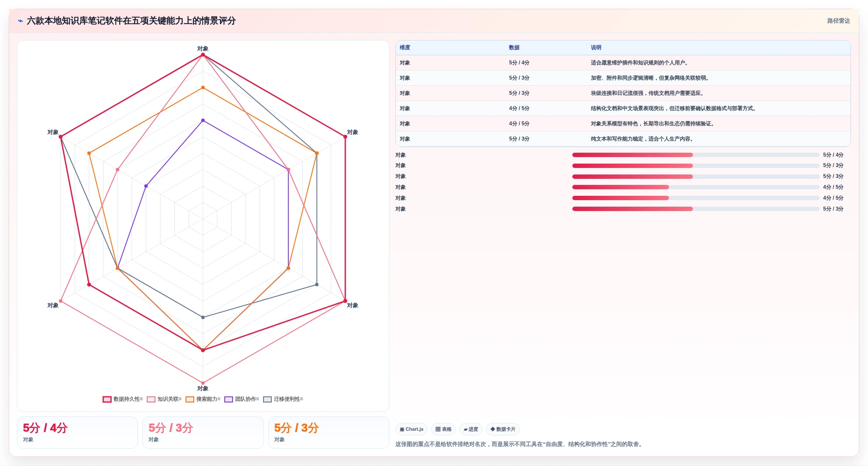Image resolution: width=868 pixels, height=466 pixels.
Task: Click the blue icon beside the chart title
Action: pos(20,21)
